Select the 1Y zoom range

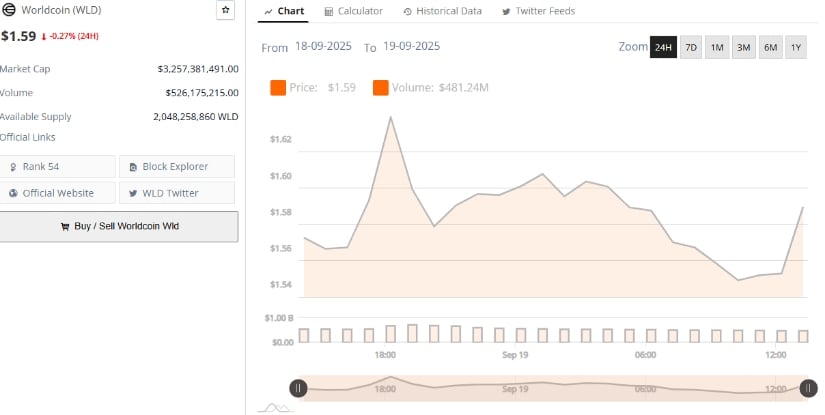pyautogui.click(x=796, y=47)
